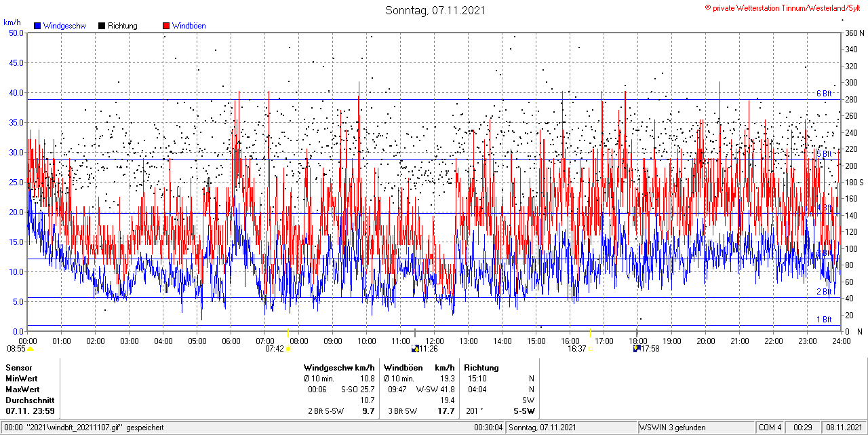Click the 50.0 speed axis value

[x=16, y=33]
